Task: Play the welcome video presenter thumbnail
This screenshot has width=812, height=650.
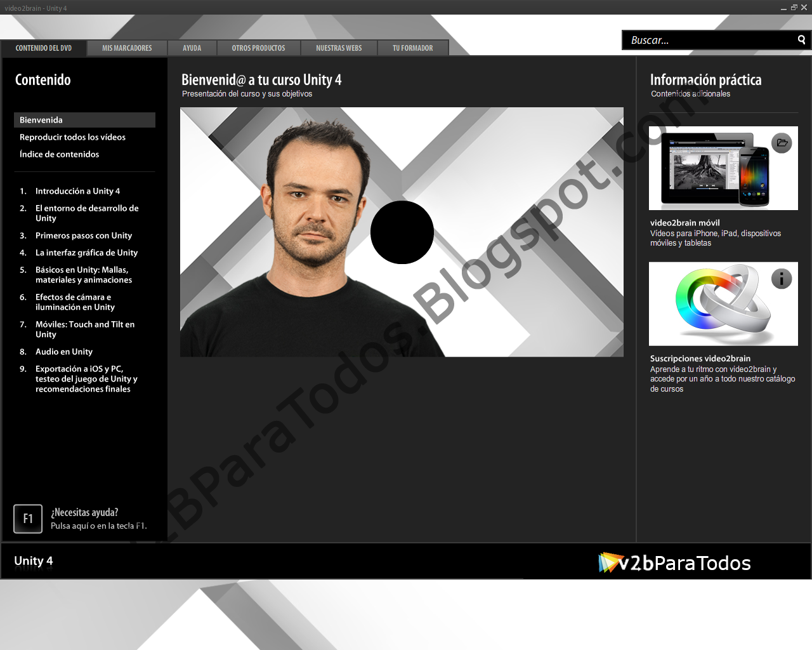Action: 402,232
